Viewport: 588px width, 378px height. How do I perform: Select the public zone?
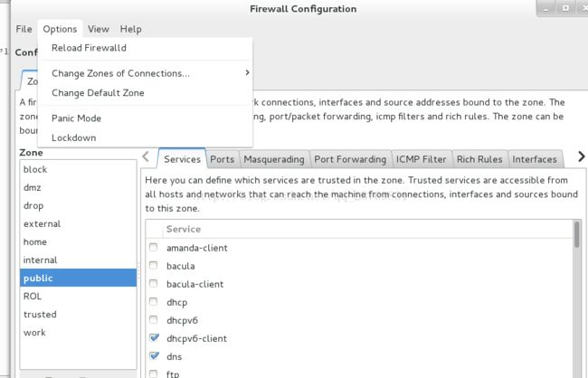[78, 278]
